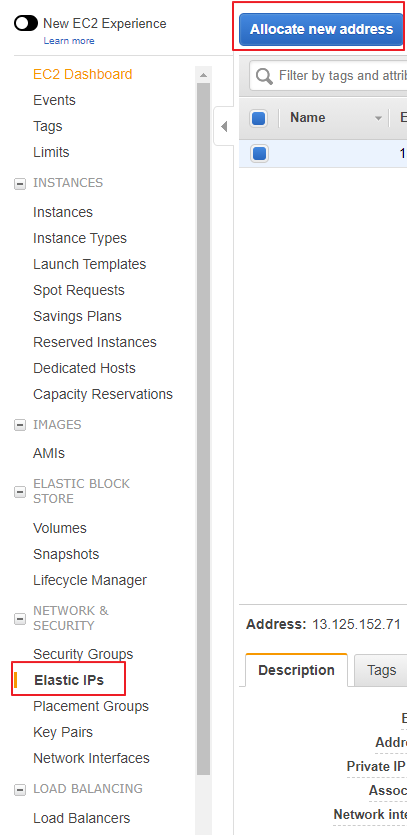Collapse the LOAD BALANCING section
Image resolution: width=407 pixels, height=835 pixels.
20,790
